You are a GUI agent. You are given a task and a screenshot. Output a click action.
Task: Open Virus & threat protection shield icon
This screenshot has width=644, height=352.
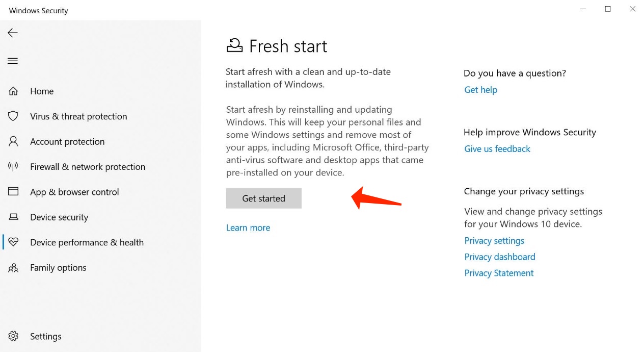13,116
